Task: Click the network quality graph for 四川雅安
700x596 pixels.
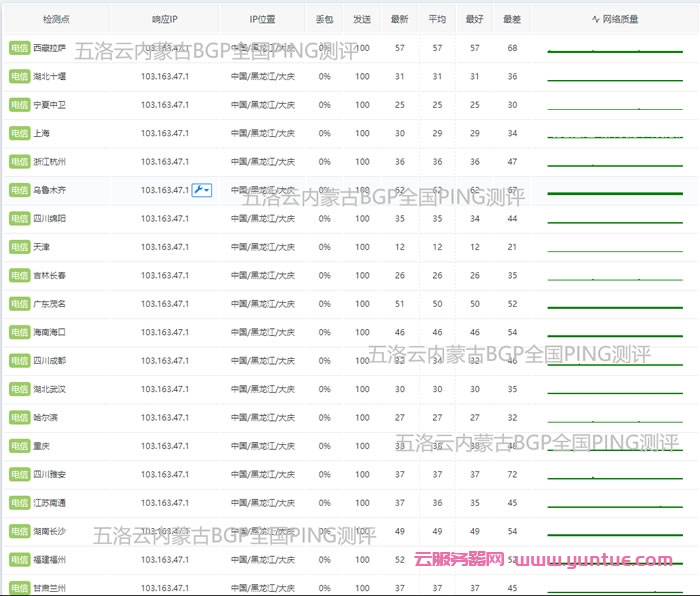Action: point(615,476)
